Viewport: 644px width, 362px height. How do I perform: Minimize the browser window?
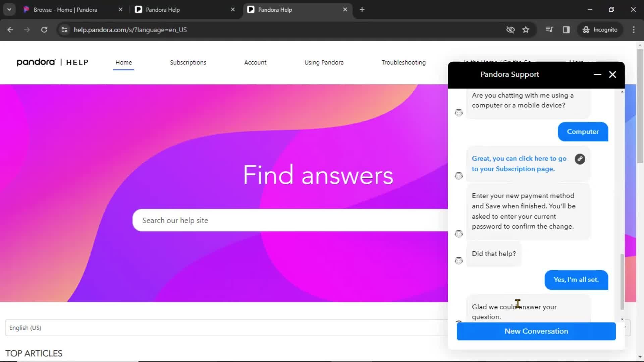click(590, 10)
